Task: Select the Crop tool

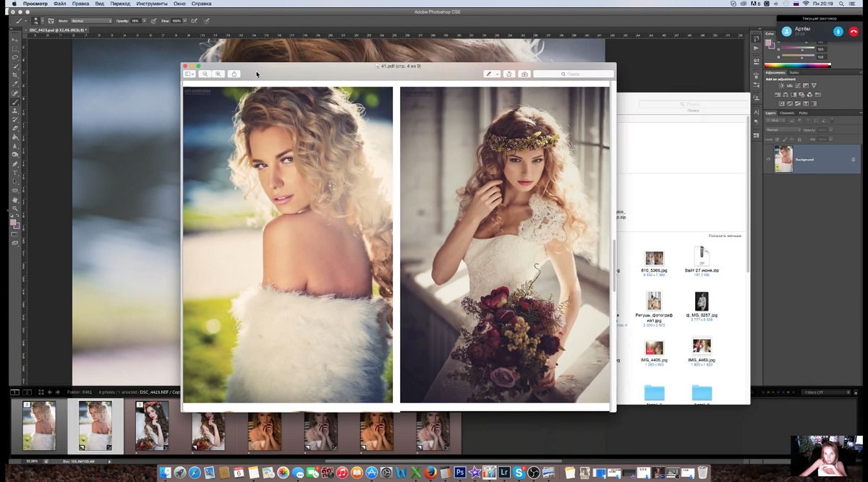Action: point(15,74)
